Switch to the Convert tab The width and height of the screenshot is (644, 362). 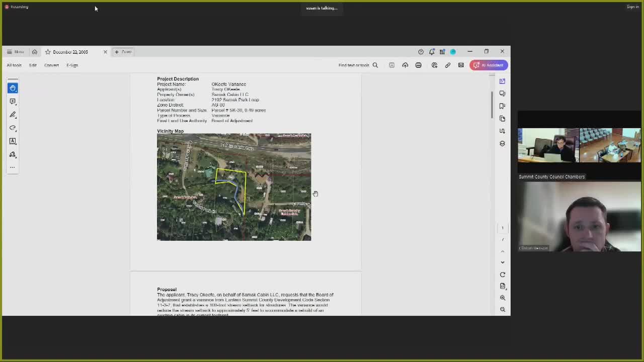(x=51, y=65)
